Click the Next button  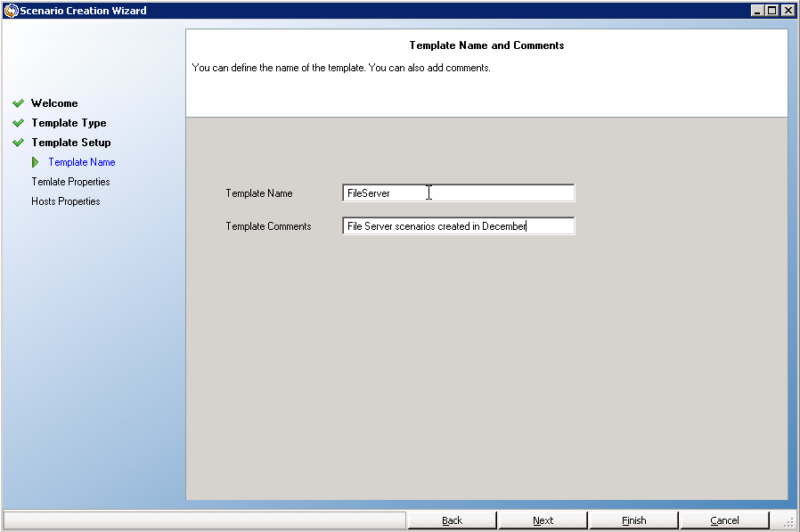[543, 520]
